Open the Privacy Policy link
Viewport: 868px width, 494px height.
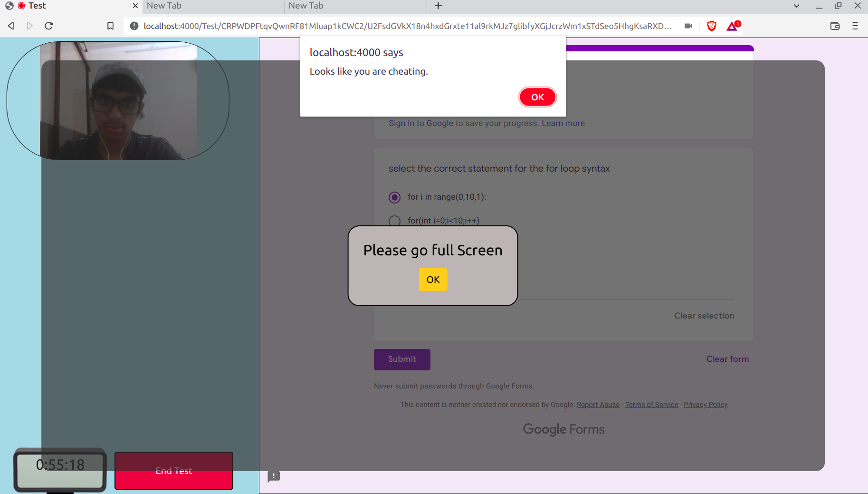click(706, 405)
